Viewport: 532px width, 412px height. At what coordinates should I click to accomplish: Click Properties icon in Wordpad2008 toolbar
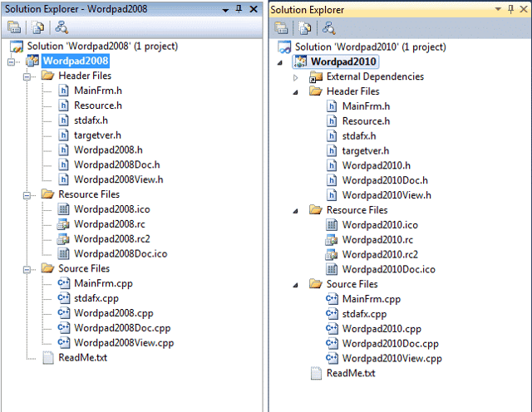tap(14, 27)
